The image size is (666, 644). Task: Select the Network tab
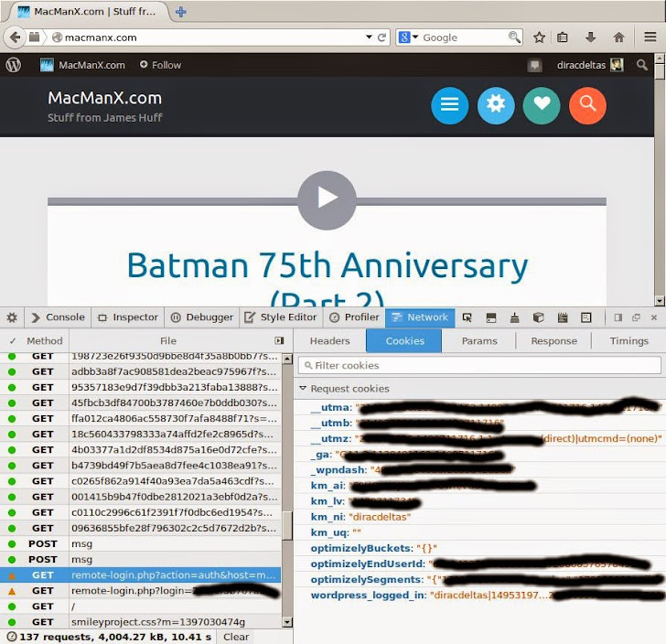[x=420, y=317]
